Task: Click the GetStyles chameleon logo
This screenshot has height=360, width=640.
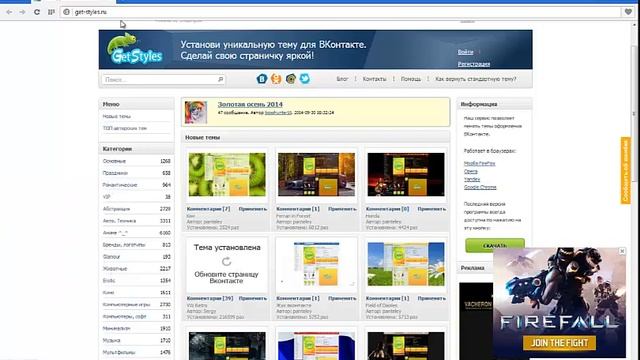Action: click(x=135, y=49)
